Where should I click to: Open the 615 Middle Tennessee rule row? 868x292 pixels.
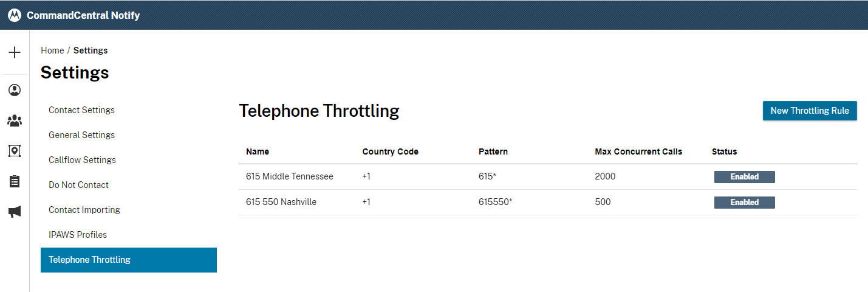click(x=290, y=177)
